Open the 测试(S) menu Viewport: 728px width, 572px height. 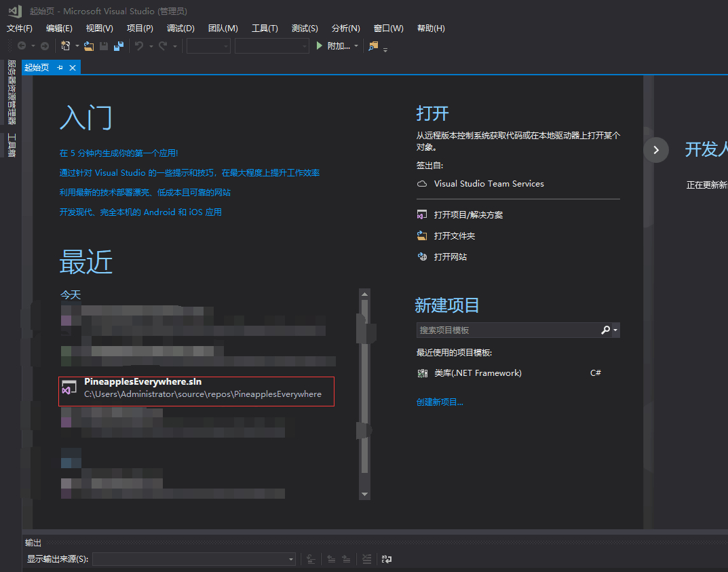[x=305, y=28]
